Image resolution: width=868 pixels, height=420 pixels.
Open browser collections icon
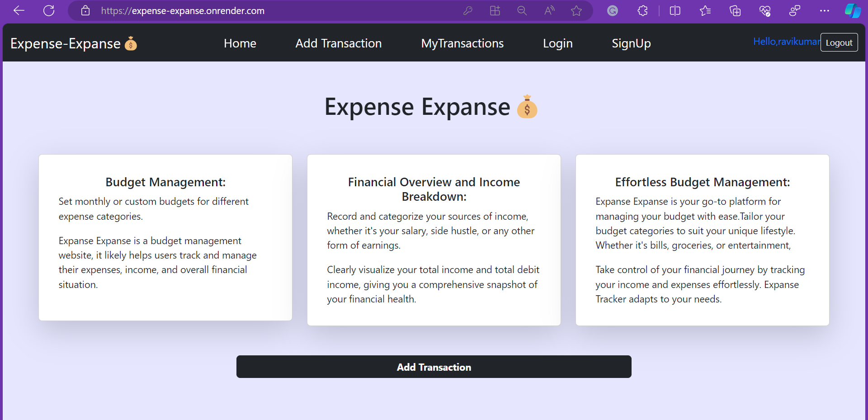click(735, 10)
